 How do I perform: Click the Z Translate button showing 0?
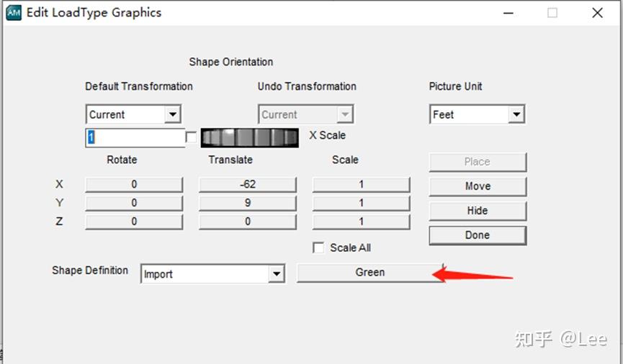coord(248,222)
